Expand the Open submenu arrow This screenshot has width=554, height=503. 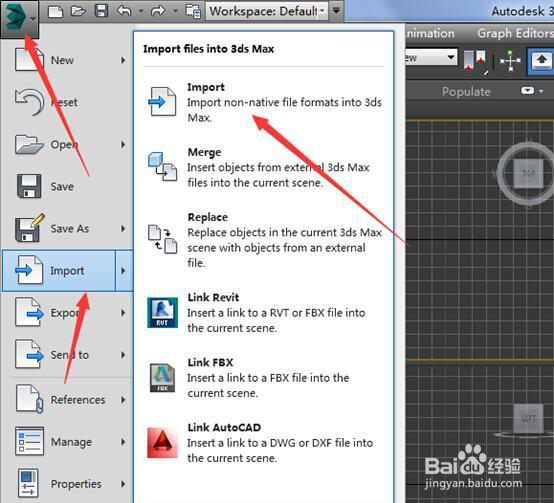(123, 144)
